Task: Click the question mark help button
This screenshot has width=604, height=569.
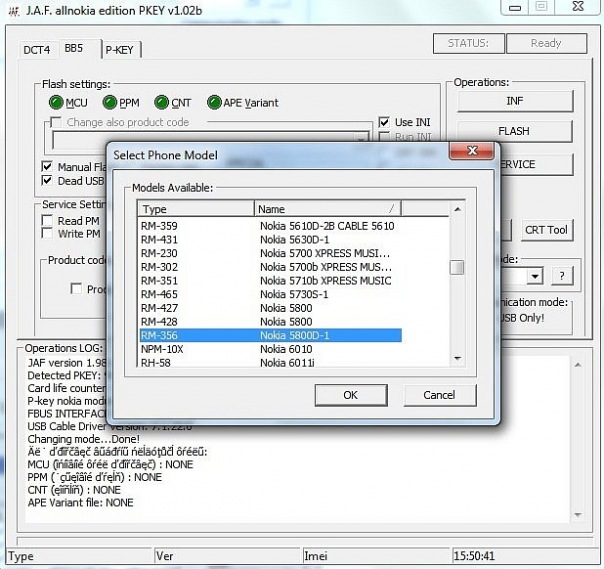Action: (x=562, y=276)
